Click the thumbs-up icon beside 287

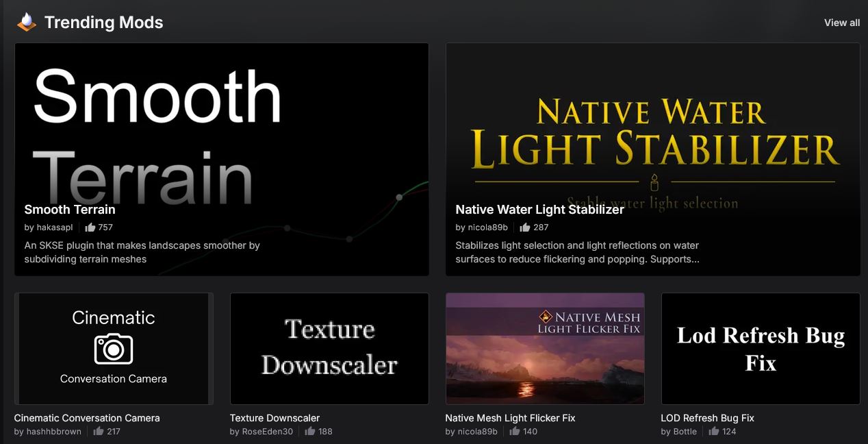pos(525,227)
